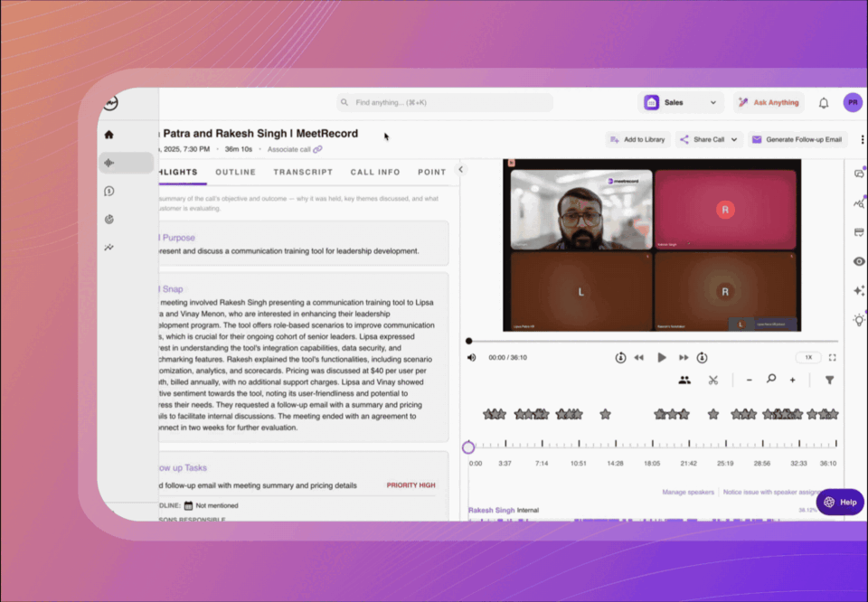Enter fullscreen video mode

[832, 357]
